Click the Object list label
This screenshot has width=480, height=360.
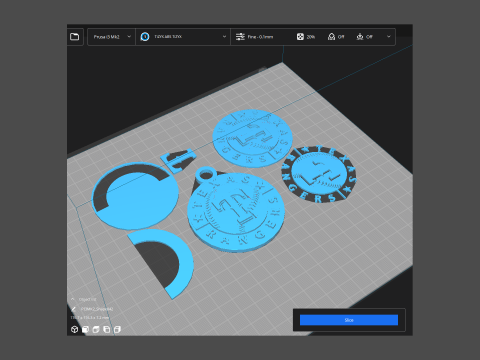[x=87, y=299]
